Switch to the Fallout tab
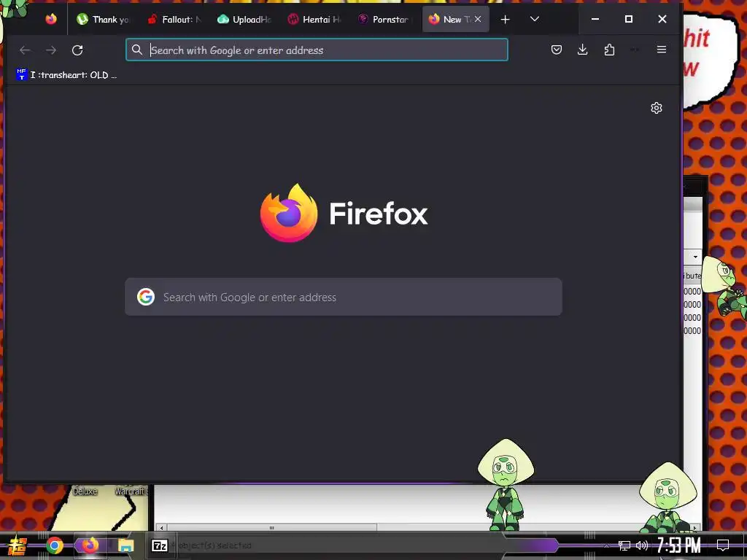 174,19
